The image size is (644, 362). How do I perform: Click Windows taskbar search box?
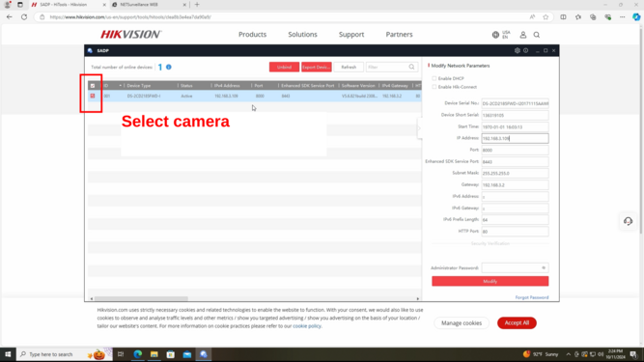65,354
